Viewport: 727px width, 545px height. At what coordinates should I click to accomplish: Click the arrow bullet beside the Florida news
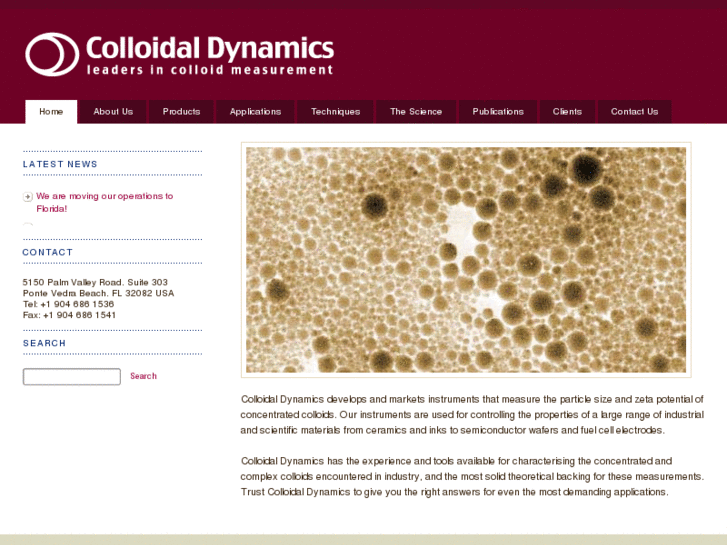coord(28,197)
